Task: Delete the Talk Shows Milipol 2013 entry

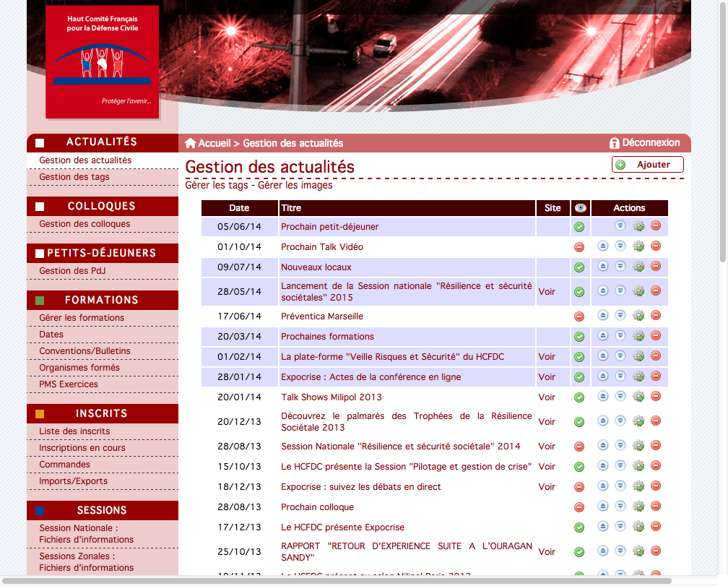Action: [656, 396]
